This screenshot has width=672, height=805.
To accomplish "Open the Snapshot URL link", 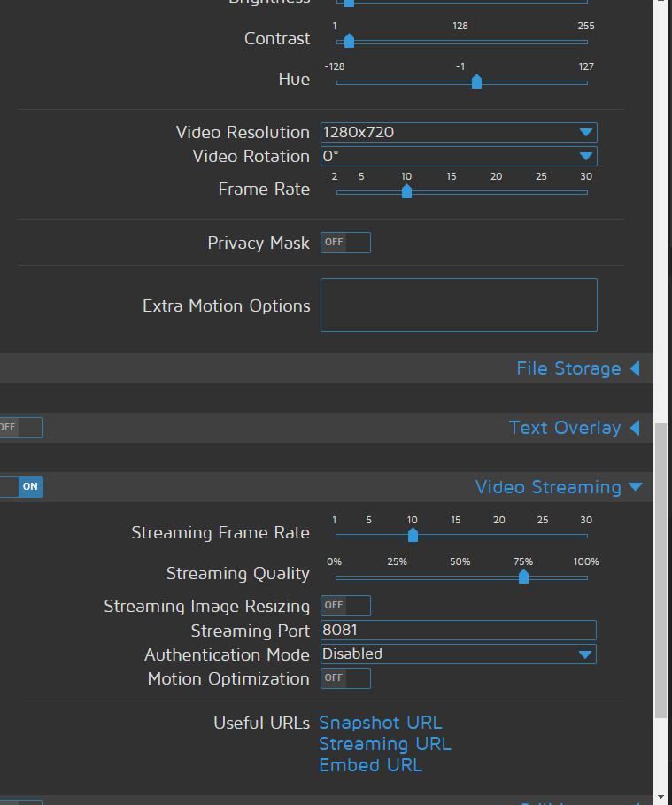I will click(x=380, y=723).
